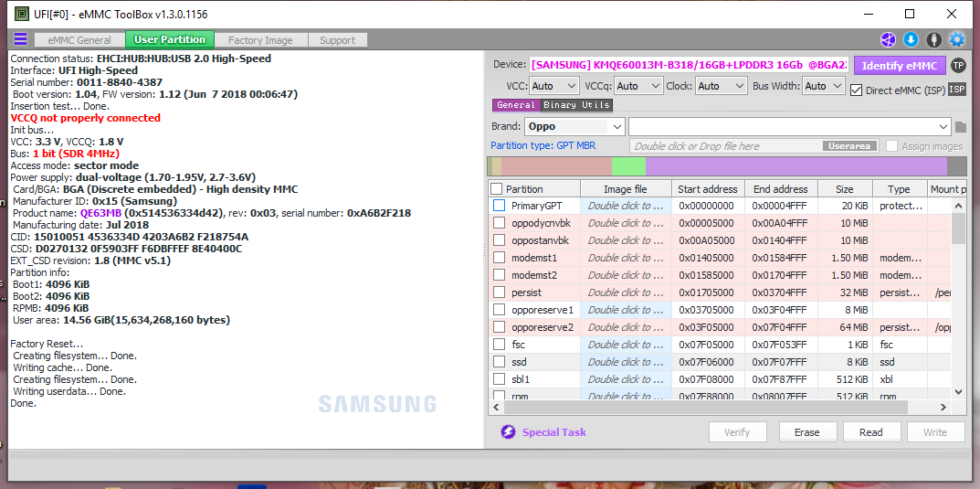Open the Factory Image tab
Image resolution: width=980 pixels, height=489 pixels.
pos(260,40)
